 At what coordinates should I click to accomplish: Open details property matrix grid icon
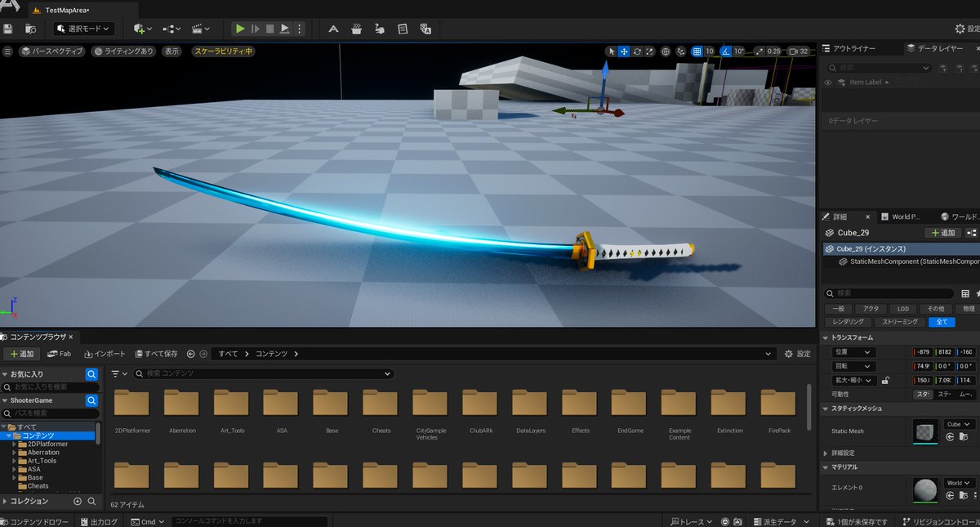pyautogui.click(x=965, y=293)
